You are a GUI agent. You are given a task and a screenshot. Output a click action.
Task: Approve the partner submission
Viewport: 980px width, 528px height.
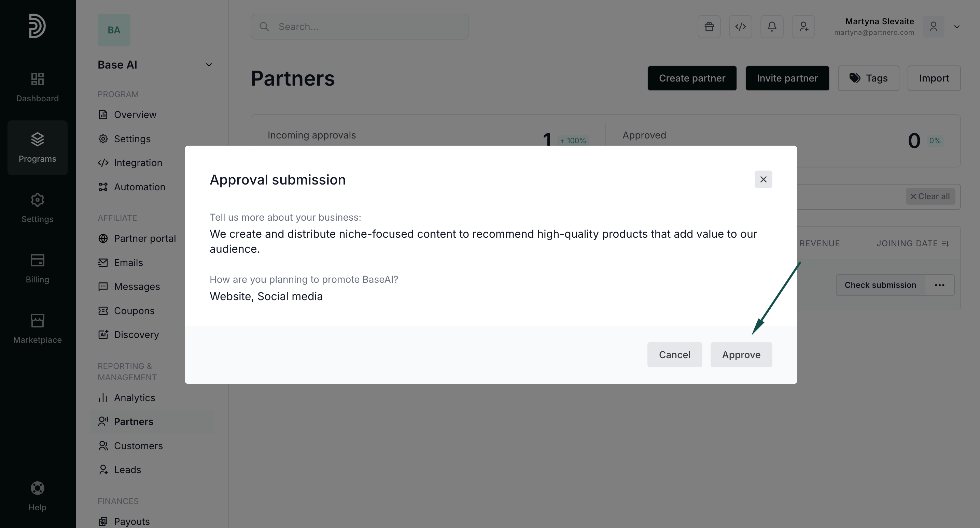(741, 355)
